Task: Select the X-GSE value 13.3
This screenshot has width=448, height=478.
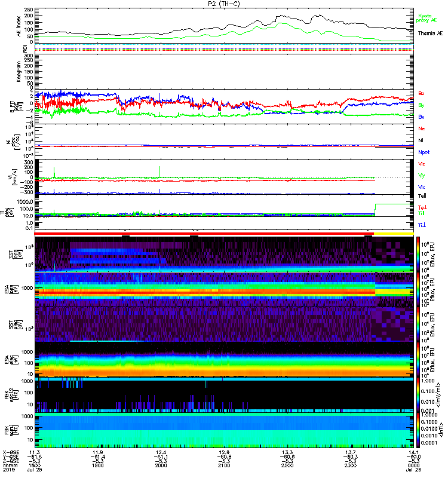Action: point(287,452)
